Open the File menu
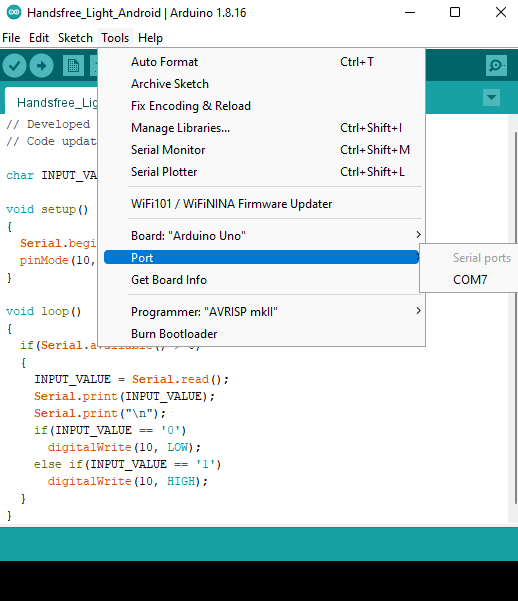Viewport: 518px width, 601px height. 11,38
